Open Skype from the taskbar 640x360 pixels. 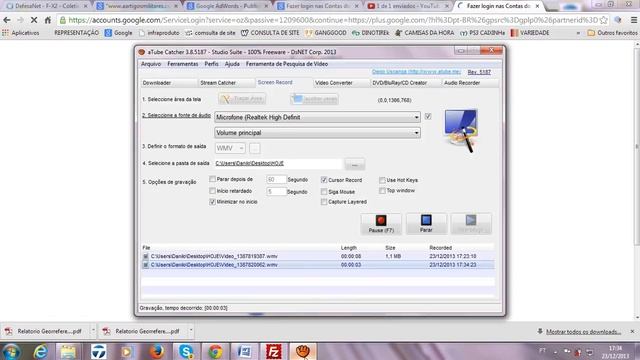point(186,351)
